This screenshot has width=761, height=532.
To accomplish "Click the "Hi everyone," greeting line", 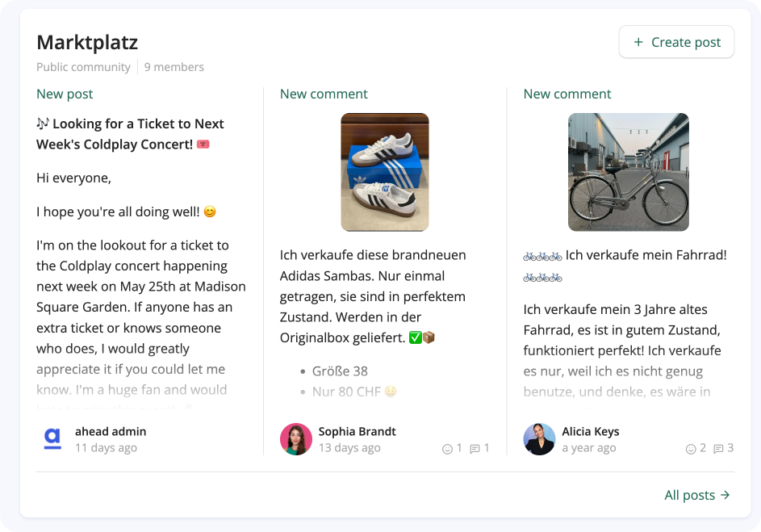I will (73, 178).
